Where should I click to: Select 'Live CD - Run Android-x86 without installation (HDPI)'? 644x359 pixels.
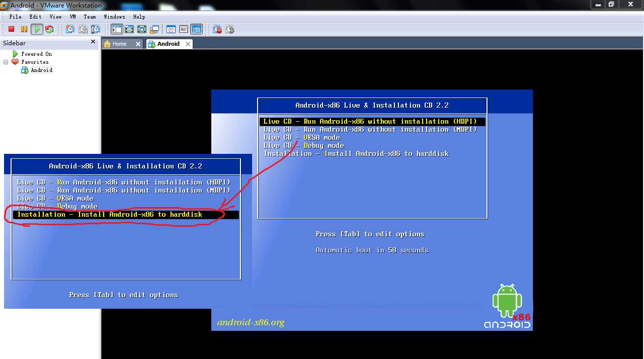coord(372,121)
